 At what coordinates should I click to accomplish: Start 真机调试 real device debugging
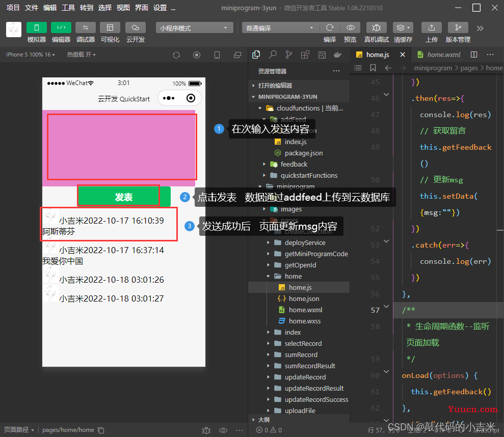[x=376, y=28]
